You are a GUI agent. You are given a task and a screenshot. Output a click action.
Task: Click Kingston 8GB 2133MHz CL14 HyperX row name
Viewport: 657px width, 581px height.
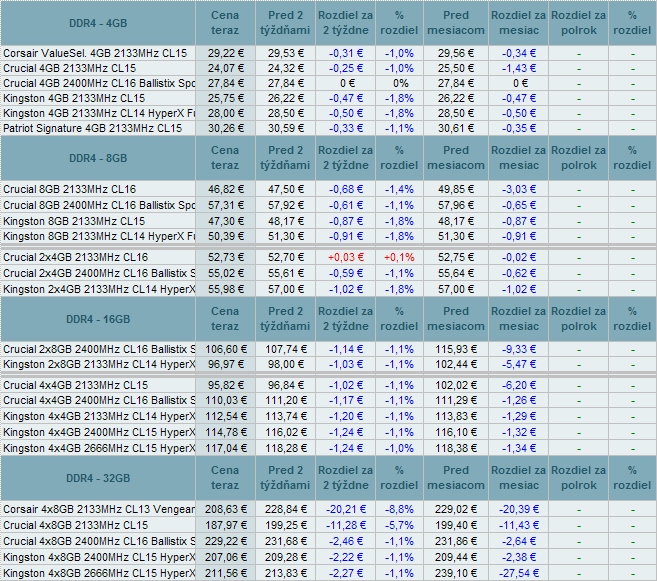click(99, 237)
